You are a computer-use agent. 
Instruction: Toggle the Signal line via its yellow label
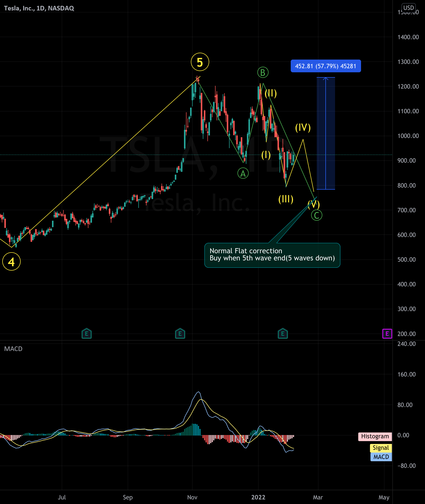tap(381, 448)
